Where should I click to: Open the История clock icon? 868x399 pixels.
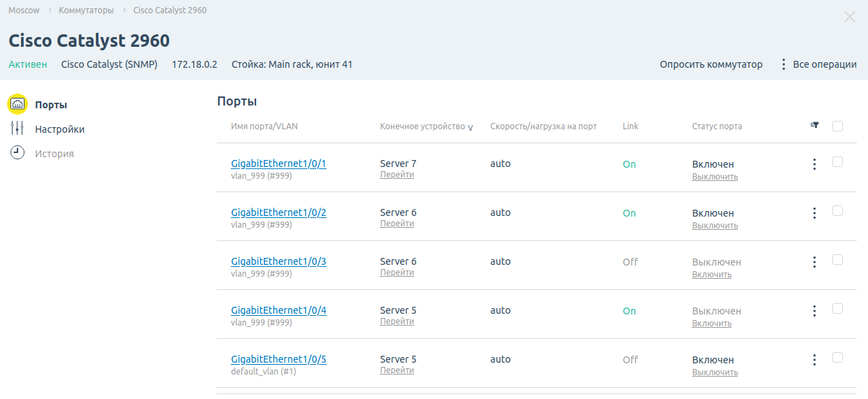[x=17, y=153]
